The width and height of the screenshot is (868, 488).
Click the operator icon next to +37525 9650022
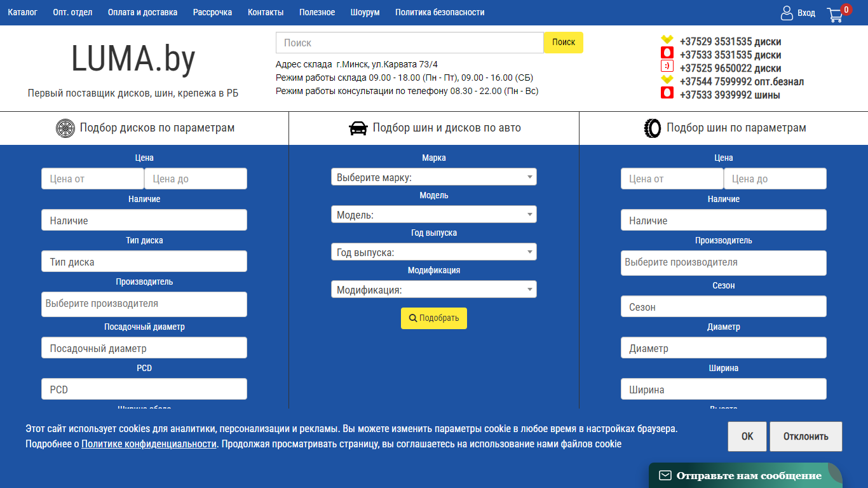point(667,65)
